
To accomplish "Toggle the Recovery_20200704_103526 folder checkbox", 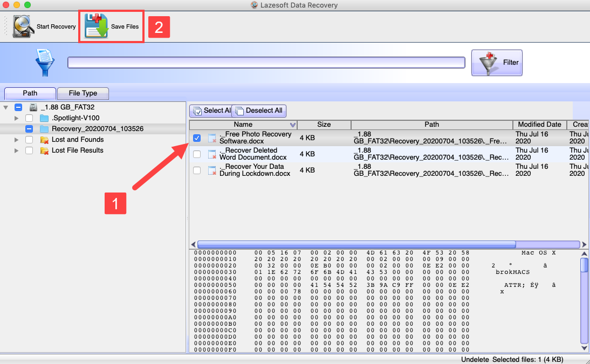I will tap(29, 129).
